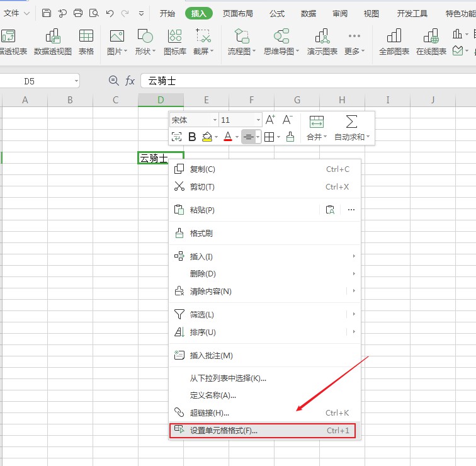Select column B header
Viewport: 476px width, 466px height.
click(x=70, y=100)
